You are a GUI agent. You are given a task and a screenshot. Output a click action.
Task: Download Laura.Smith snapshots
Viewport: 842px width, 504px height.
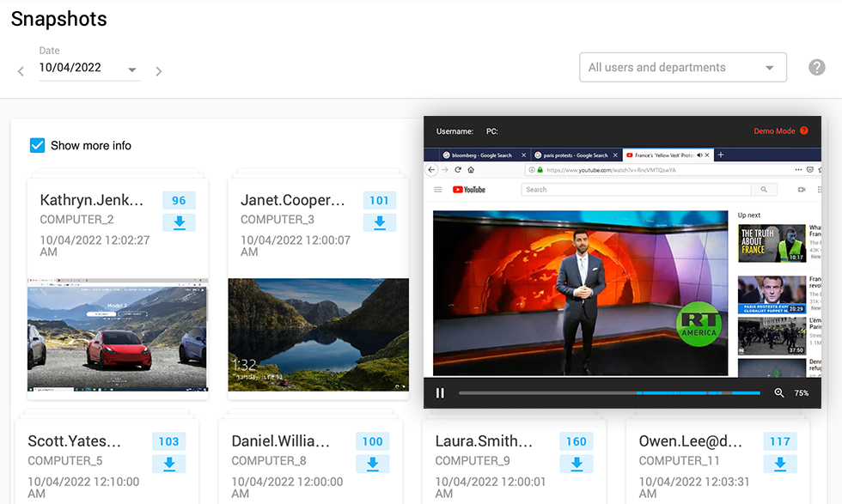(577, 464)
